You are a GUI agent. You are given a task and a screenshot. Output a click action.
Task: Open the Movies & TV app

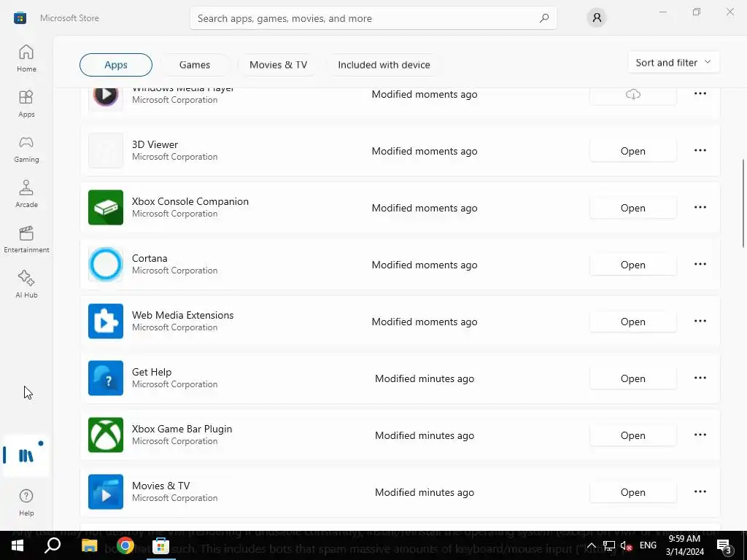pyautogui.click(x=632, y=492)
